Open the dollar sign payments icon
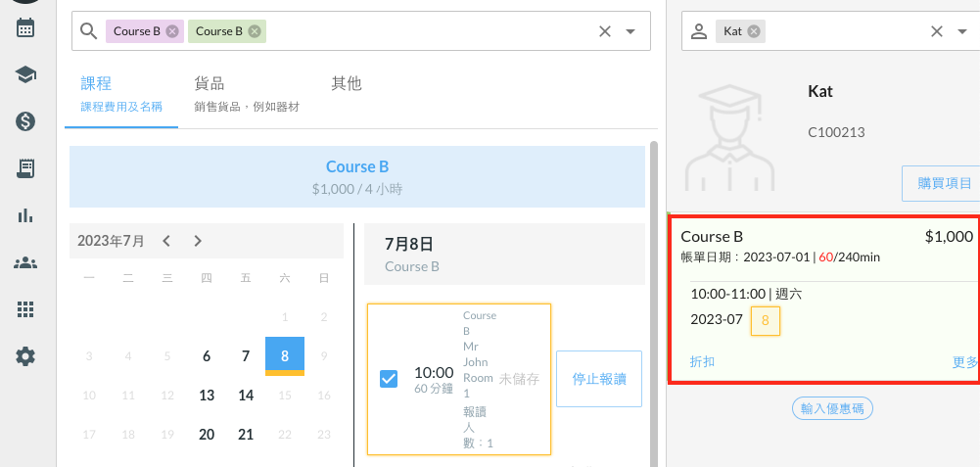The image size is (980, 467). tap(26, 121)
